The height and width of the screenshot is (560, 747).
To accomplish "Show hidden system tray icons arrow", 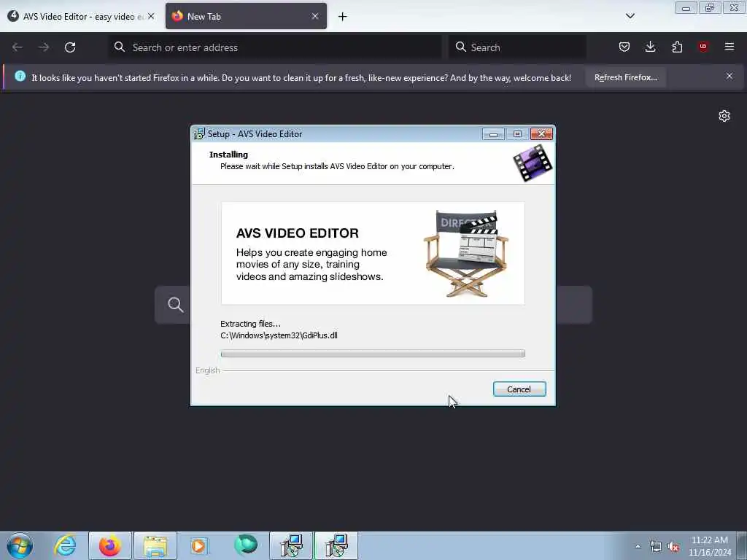I will (638, 546).
